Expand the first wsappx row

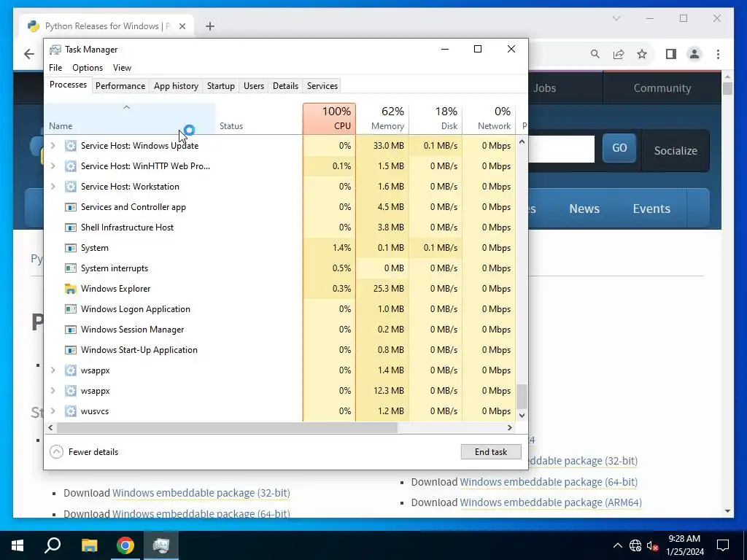click(x=53, y=370)
